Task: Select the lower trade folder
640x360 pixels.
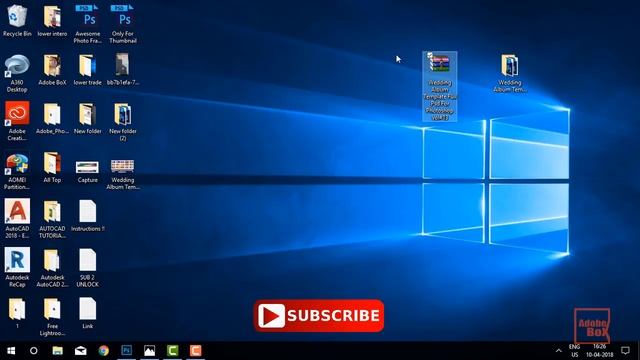Action: (x=87, y=70)
